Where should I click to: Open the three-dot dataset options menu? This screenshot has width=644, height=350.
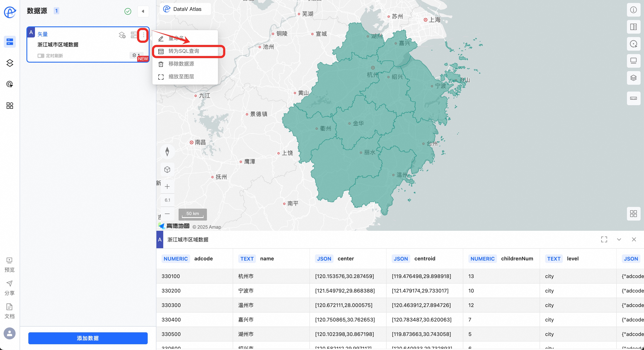(x=143, y=35)
